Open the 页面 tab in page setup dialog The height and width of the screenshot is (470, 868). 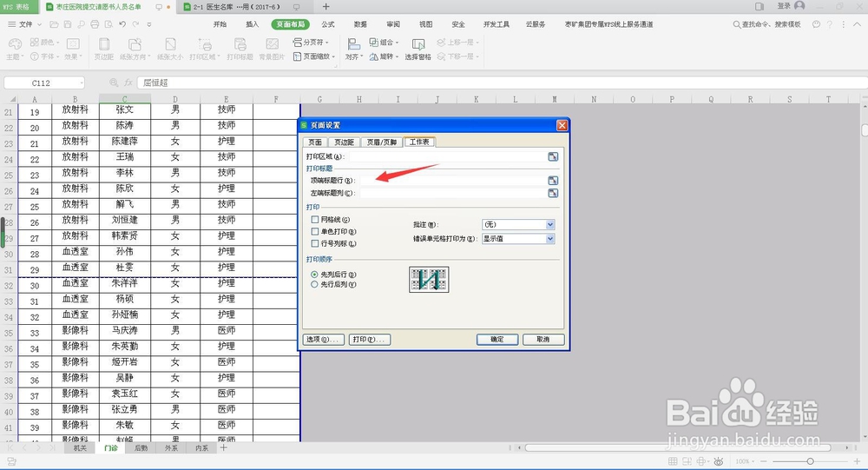pyautogui.click(x=315, y=142)
